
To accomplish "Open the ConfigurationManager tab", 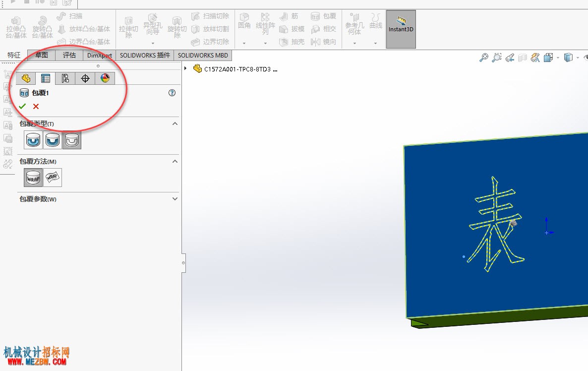I will pyautogui.click(x=65, y=78).
